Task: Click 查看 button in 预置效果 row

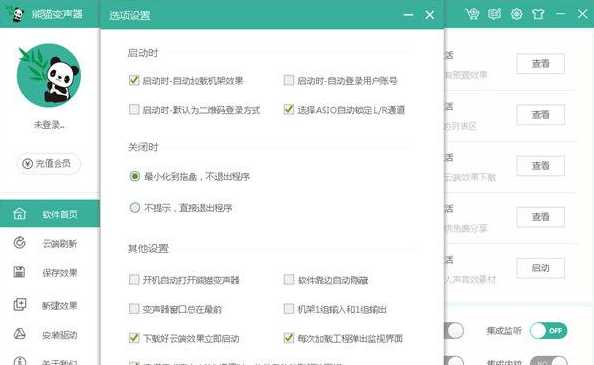Action: 540,64
